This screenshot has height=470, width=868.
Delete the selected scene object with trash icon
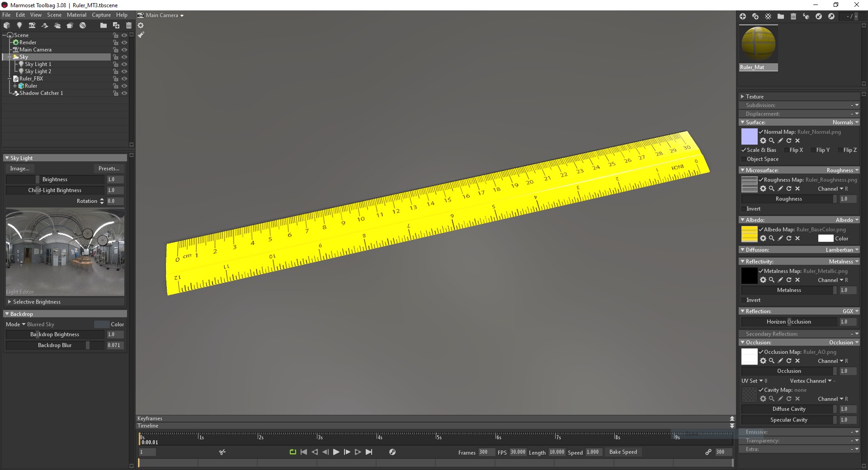point(129,25)
